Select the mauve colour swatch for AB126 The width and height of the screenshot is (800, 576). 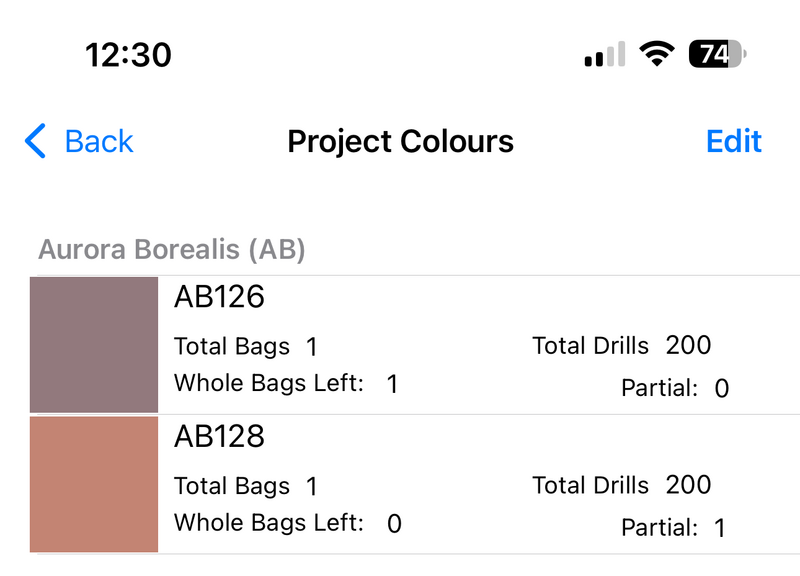(x=94, y=345)
